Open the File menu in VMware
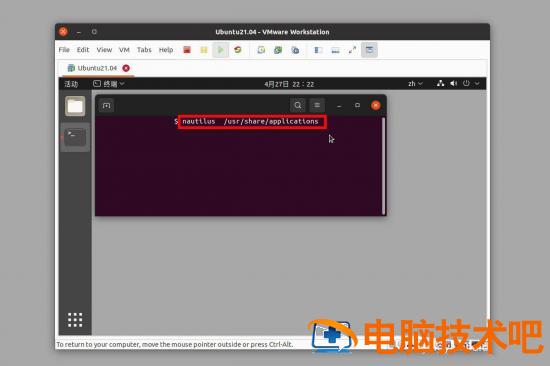The height and width of the screenshot is (366, 550). click(x=64, y=50)
